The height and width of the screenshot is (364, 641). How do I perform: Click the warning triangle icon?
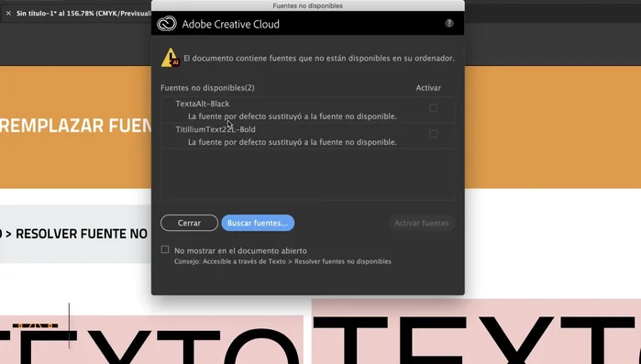click(170, 58)
